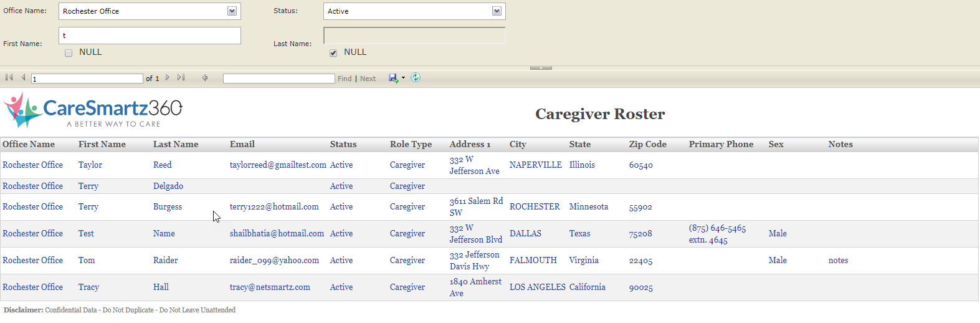
Task: Click the Notes column header
Action: pos(840,144)
